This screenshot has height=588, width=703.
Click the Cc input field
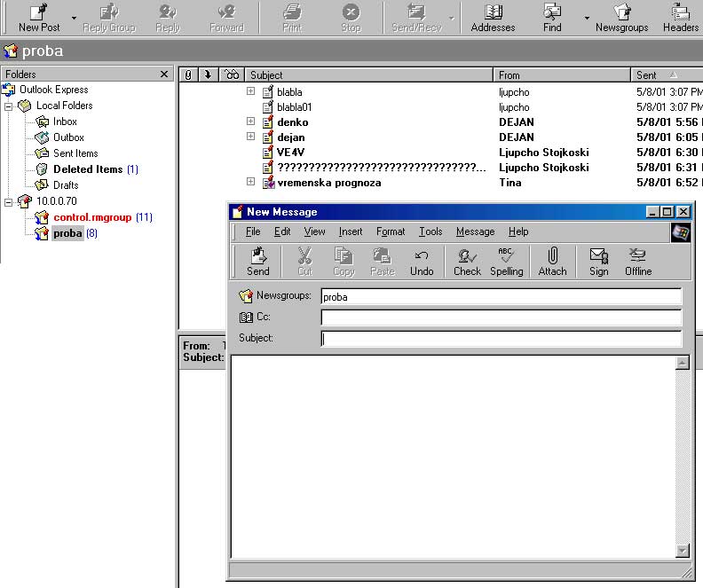tap(502, 318)
